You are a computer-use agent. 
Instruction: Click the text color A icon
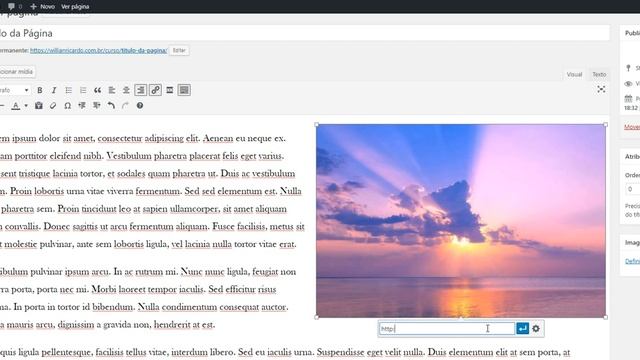[x=16, y=106]
